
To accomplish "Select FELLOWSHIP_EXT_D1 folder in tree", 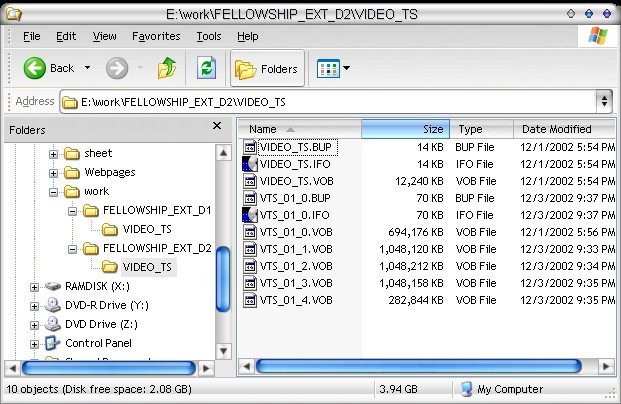I will pyautogui.click(x=147, y=210).
